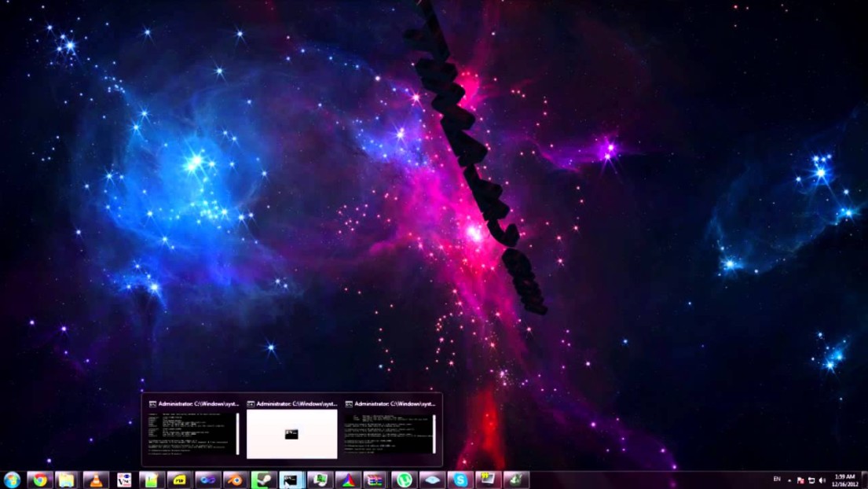Image resolution: width=868 pixels, height=489 pixels.
Task: Open WinRAR from the taskbar
Action: point(376,480)
